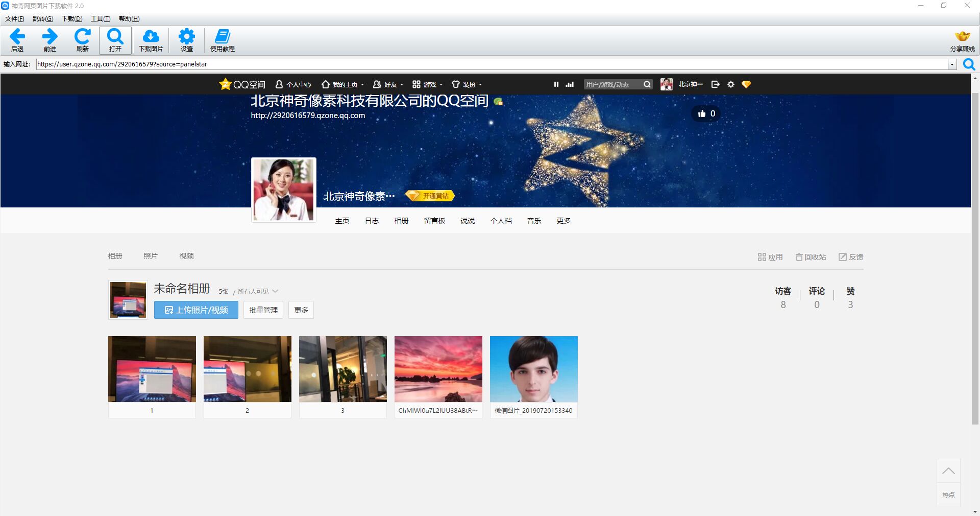Screen dimensions: 980x516
Task: Open URL history dropdown arrow
Action: pos(952,64)
